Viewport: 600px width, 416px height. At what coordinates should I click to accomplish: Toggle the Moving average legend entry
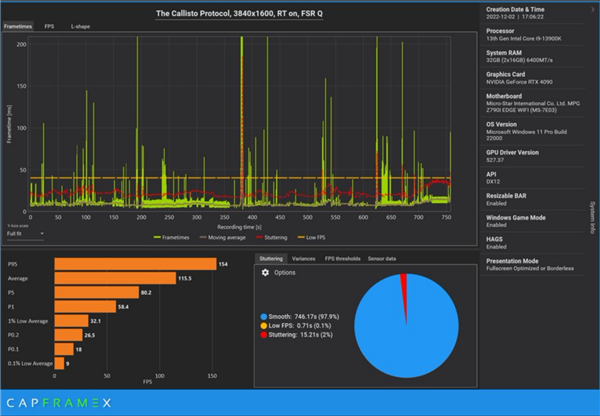(x=223, y=238)
